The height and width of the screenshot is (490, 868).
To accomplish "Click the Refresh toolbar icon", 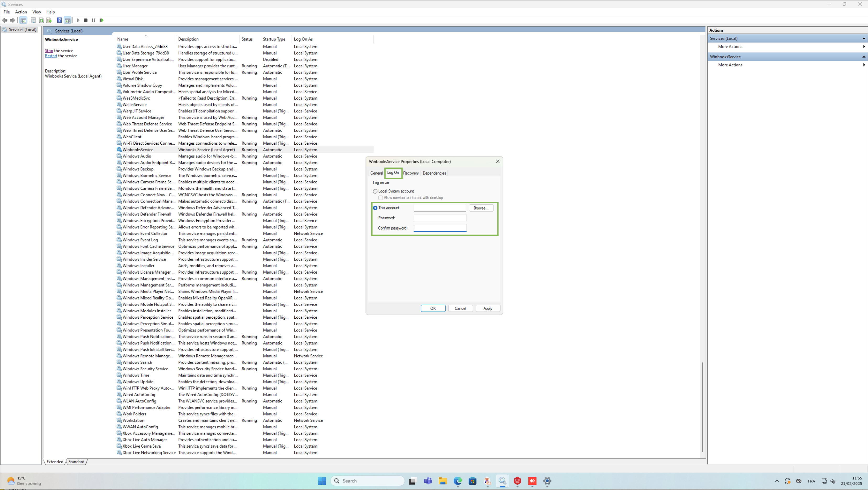I will click(x=41, y=20).
